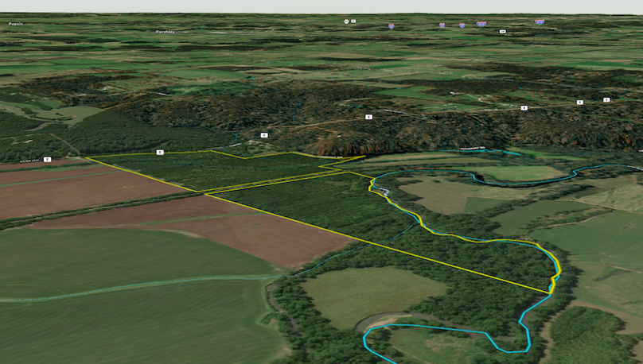Click the white highway shield below the interstates
Viewport: 643px width, 364px height.
pyautogui.click(x=503, y=32)
